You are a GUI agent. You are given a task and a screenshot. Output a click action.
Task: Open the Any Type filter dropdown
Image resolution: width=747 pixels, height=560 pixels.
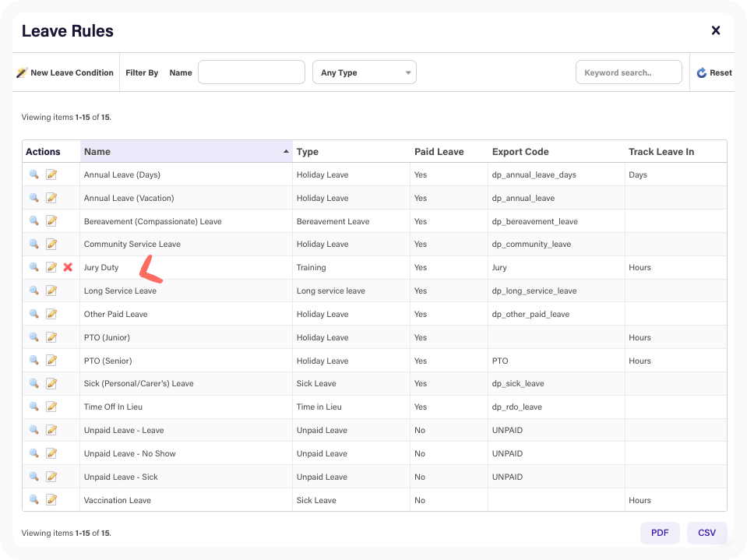tap(365, 72)
